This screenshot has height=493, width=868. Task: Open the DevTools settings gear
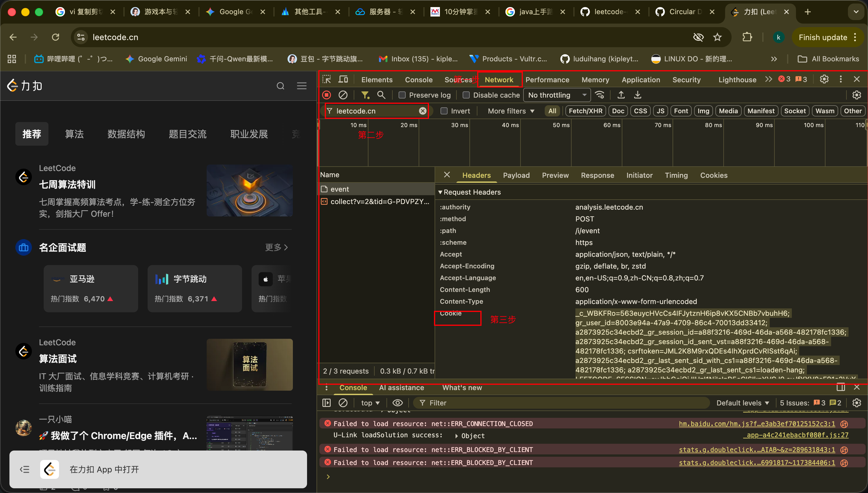click(x=824, y=79)
